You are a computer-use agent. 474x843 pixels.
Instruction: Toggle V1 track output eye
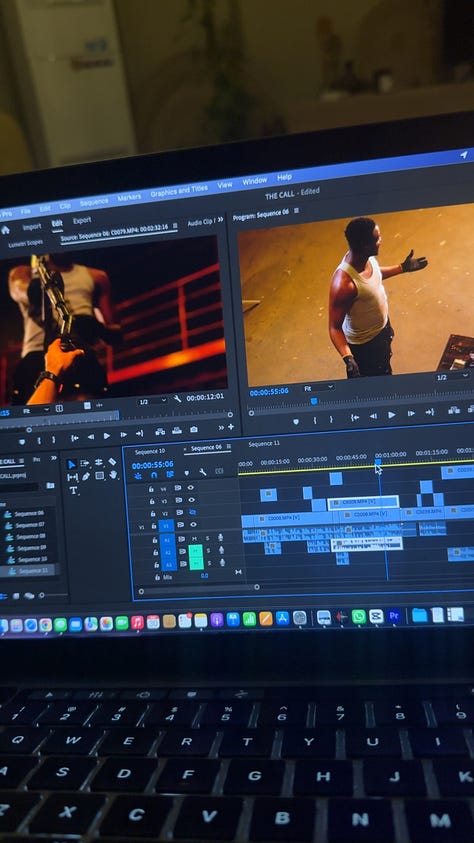coord(192,525)
